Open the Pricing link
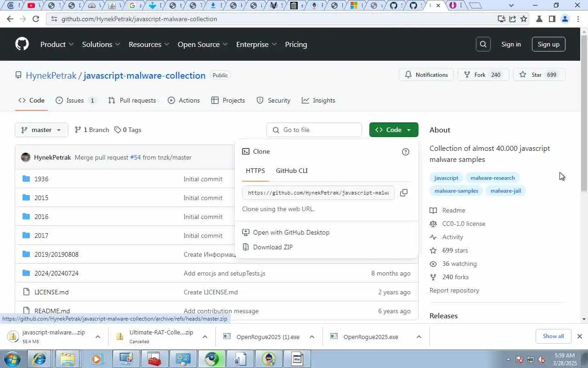Screen dimensions: 588x368 click(296, 44)
